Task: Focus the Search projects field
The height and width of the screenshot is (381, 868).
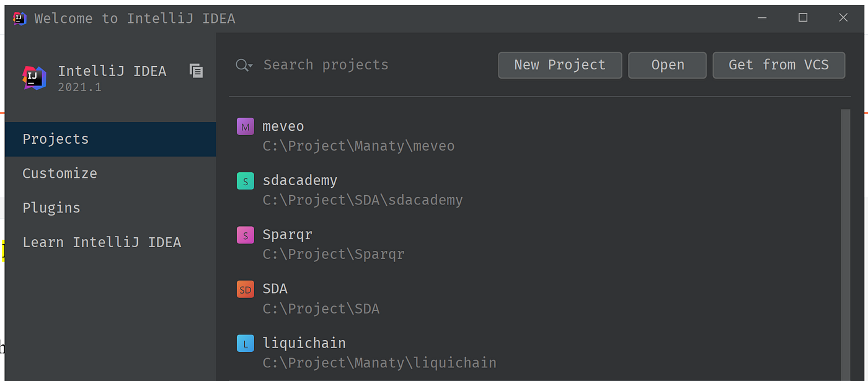Action: click(325, 65)
